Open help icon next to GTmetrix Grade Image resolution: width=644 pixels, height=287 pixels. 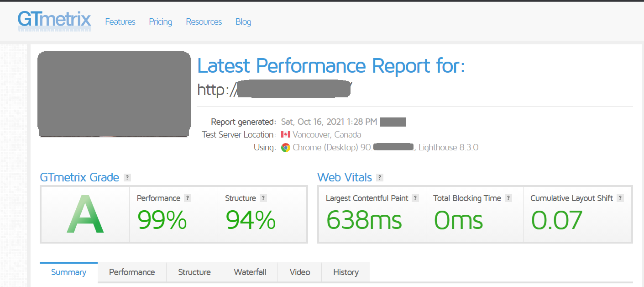coord(127,177)
